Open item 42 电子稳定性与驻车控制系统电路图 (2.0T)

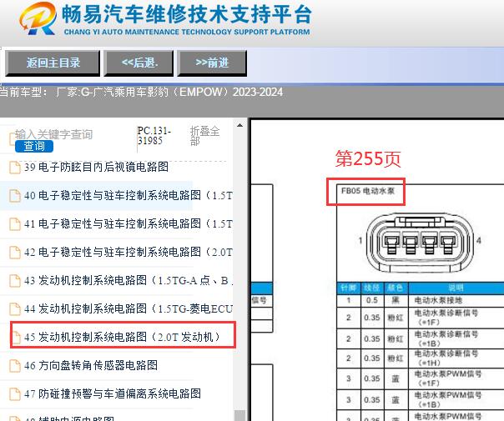pos(128,252)
